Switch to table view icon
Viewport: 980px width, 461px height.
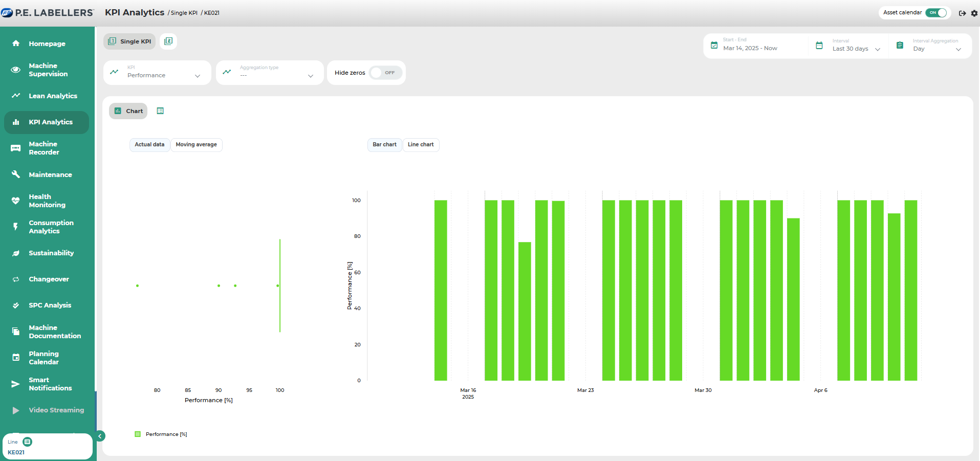[160, 111]
